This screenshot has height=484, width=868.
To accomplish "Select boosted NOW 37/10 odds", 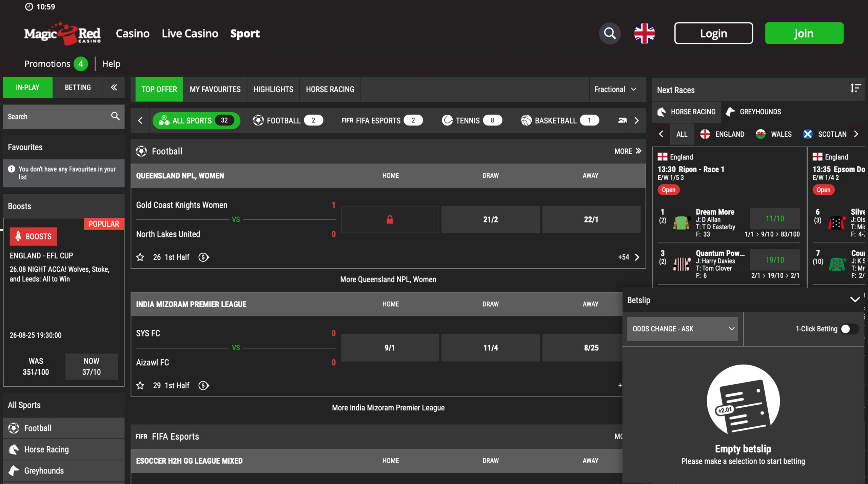I will click(x=92, y=366).
